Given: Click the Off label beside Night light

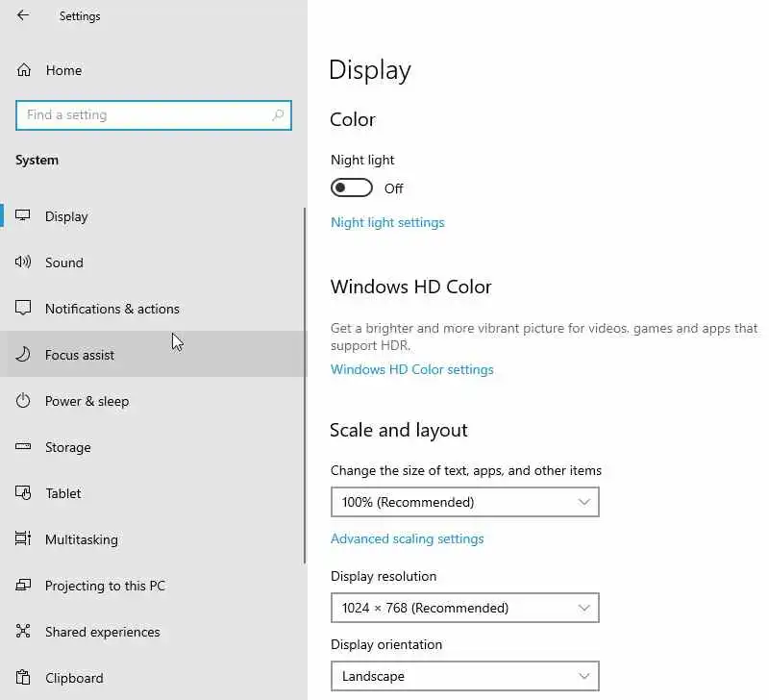Looking at the screenshot, I should [393, 188].
